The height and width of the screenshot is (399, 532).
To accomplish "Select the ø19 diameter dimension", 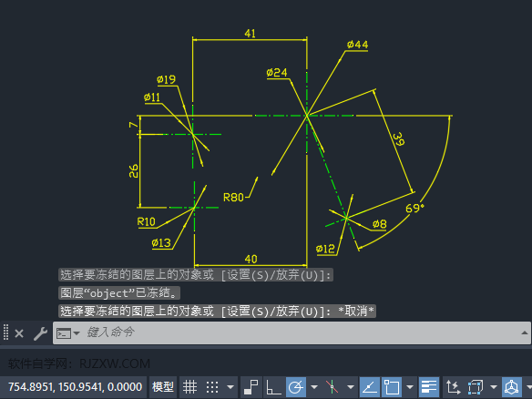I will point(166,80).
